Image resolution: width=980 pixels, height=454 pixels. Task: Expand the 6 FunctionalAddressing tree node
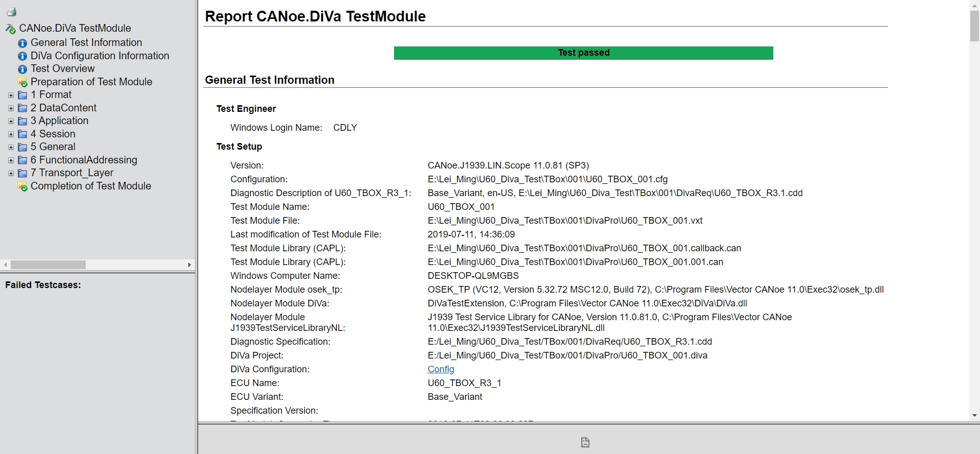point(11,160)
